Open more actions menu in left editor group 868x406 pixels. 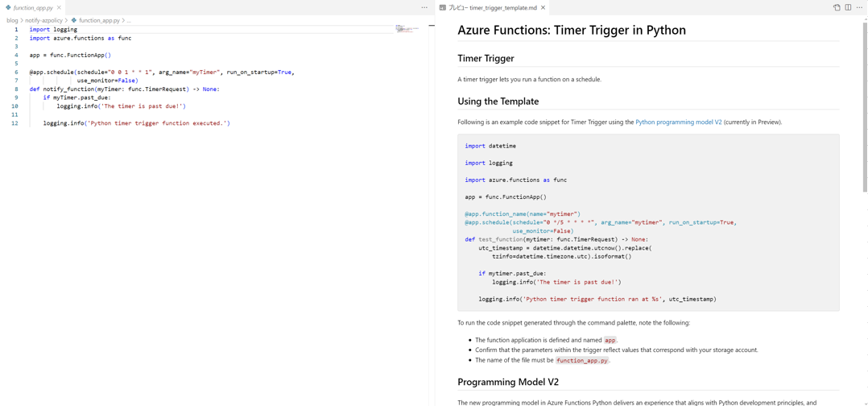[x=424, y=8]
